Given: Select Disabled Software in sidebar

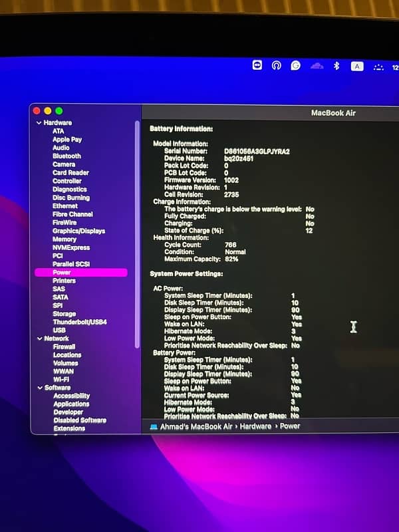Looking at the screenshot, I should [x=80, y=420].
